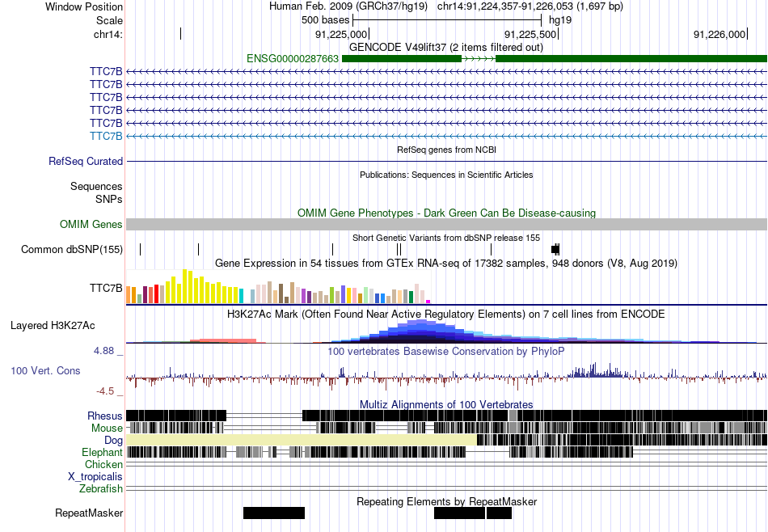Click the Rhesus alignment label
Screen dimensions: 768x532
pos(105,416)
